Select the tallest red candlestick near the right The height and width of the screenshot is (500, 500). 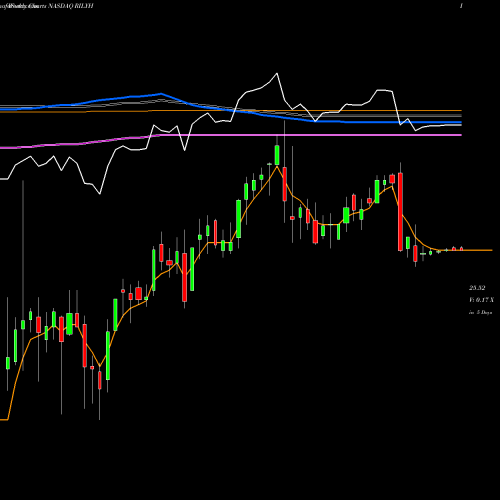point(400,212)
